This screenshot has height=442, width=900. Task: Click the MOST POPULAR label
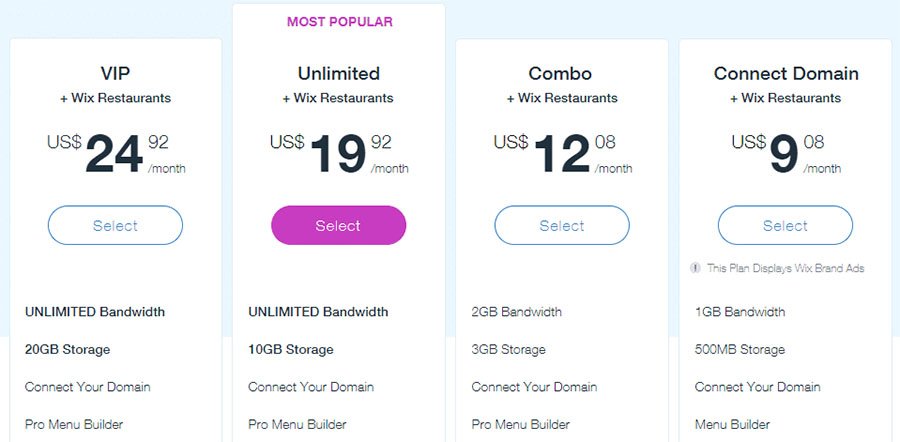click(339, 21)
